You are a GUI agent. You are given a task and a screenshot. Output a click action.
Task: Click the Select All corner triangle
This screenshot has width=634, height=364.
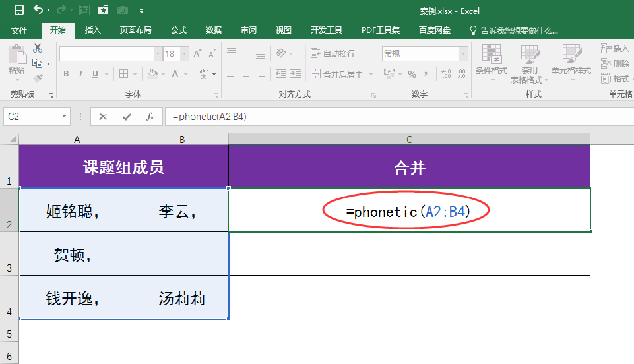pyautogui.click(x=12, y=139)
